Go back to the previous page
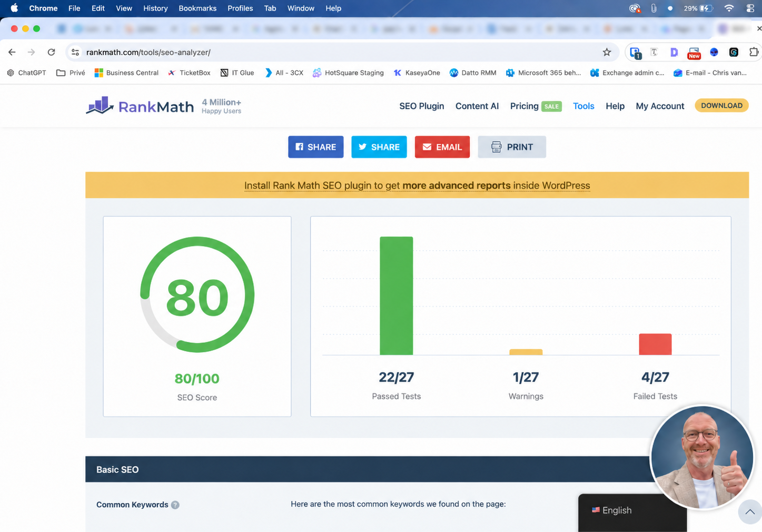Screen dimensions: 762x532 [12, 52]
